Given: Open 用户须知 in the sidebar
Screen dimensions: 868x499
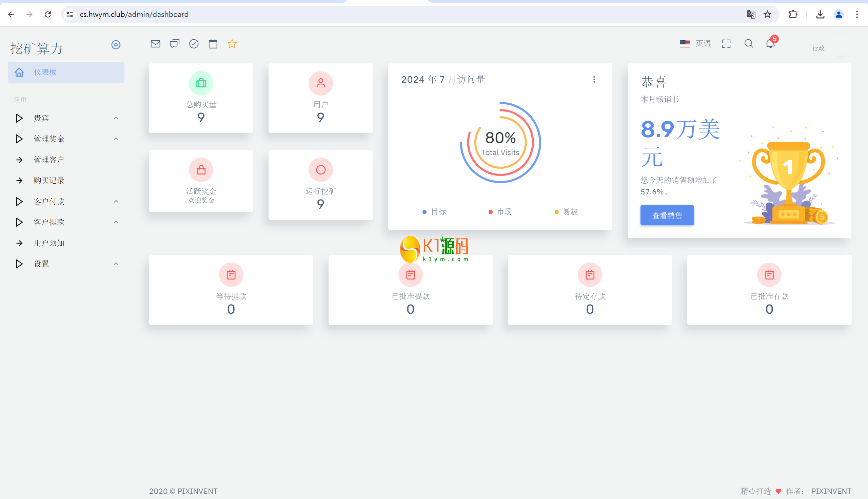Looking at the screenshot, I should [66, 243].
